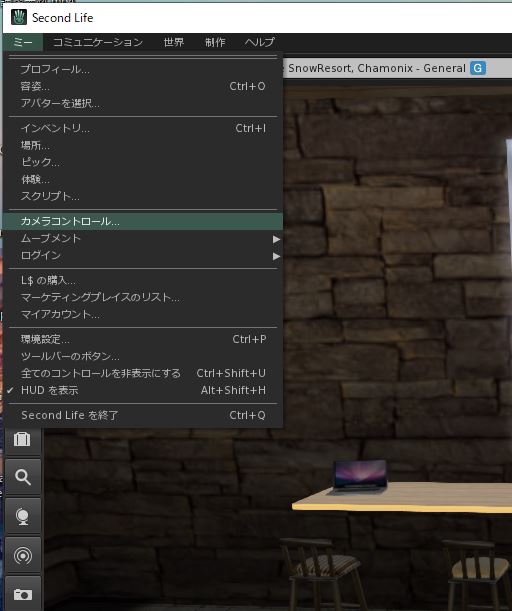Screen dimensions: 512x611
Task: Toggle the HUD を表示 checkmark item
Action: [143, 390]
